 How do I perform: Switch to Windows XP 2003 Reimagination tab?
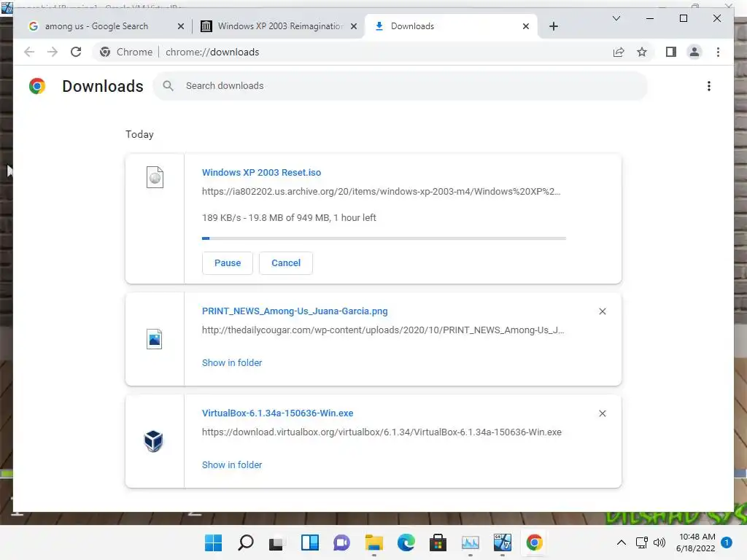280,26
